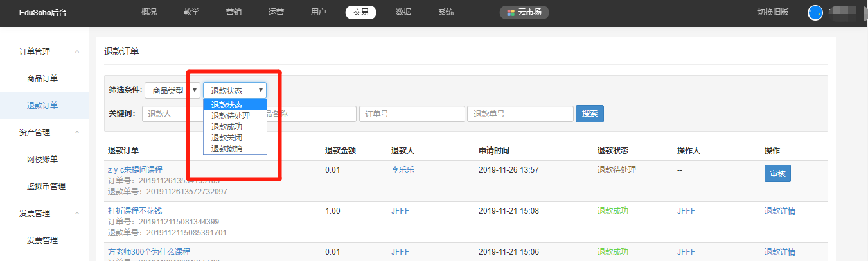
Task: Click the user avatar icon
Action: pos(815,12)
